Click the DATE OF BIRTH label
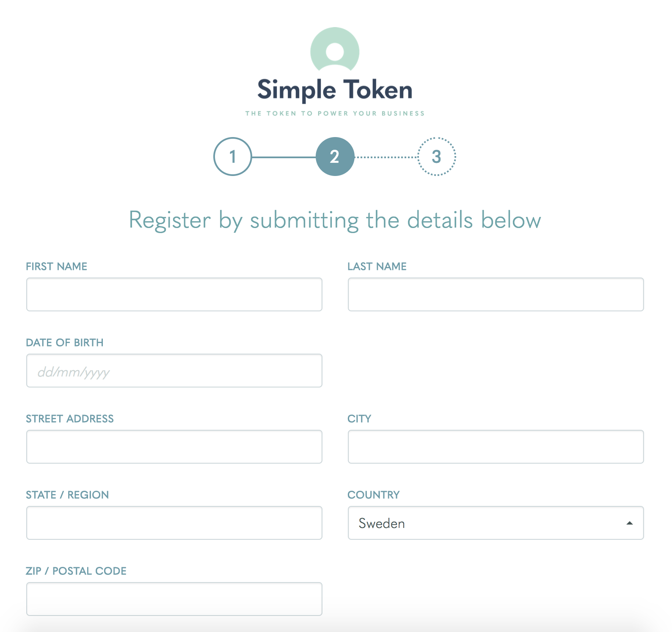Image resolution: width=672 pixels, height=632 pixels. [x=65, y=343]
